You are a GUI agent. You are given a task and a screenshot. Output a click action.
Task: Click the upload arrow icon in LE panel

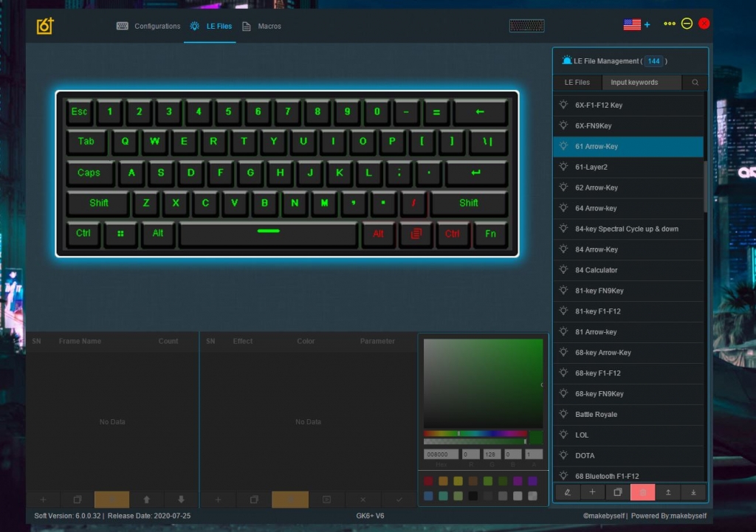(668, 492)
